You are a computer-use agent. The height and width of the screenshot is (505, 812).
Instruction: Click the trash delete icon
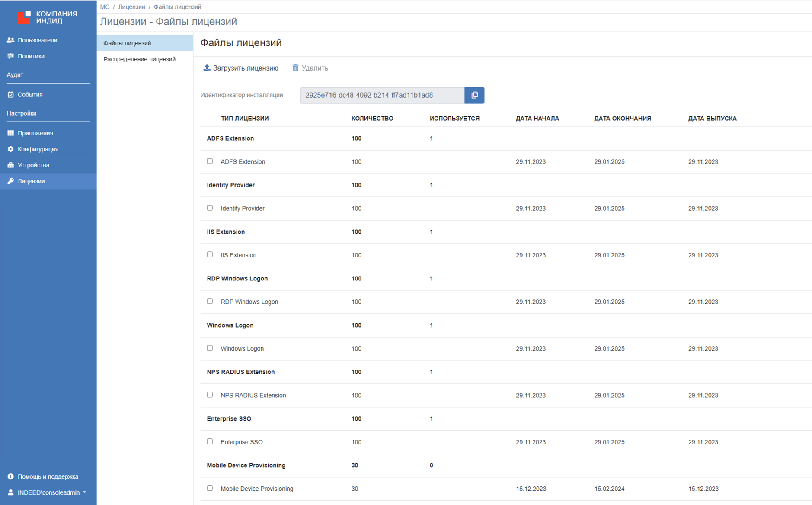pyautogui.click(x=295, y=68)
